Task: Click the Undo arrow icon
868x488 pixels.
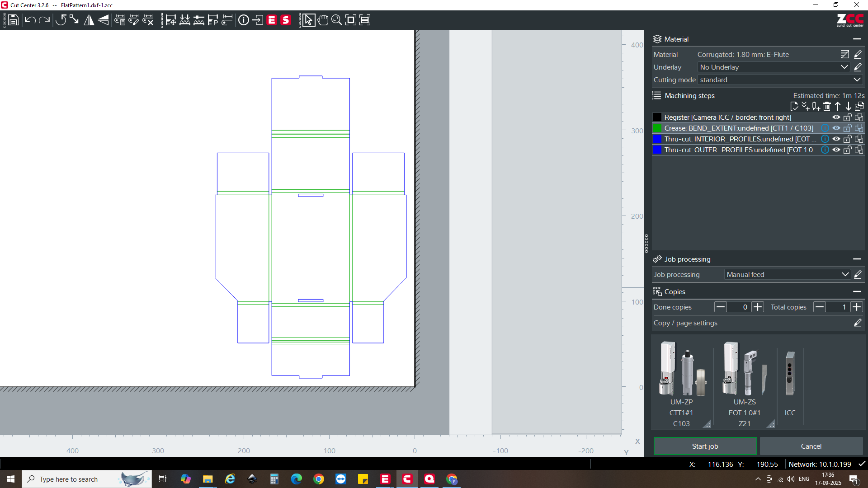Action: coord(30,20)
